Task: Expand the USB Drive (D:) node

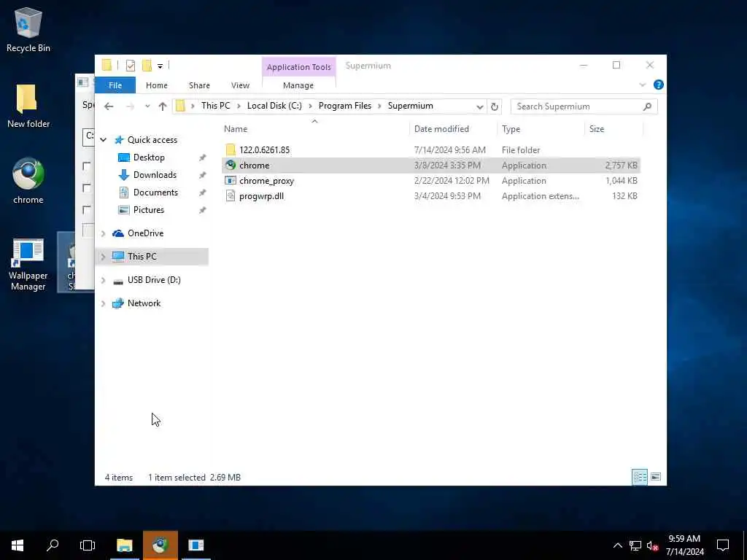Action: point(104,280)
